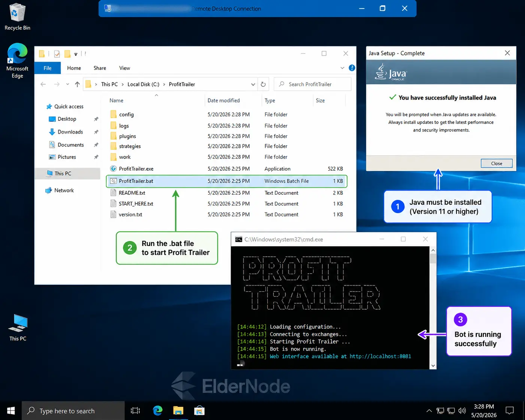This screenshot has height=420, width=525.
Task: Open Pictures in the navigation pane
Action: click(x=67, y=157)
